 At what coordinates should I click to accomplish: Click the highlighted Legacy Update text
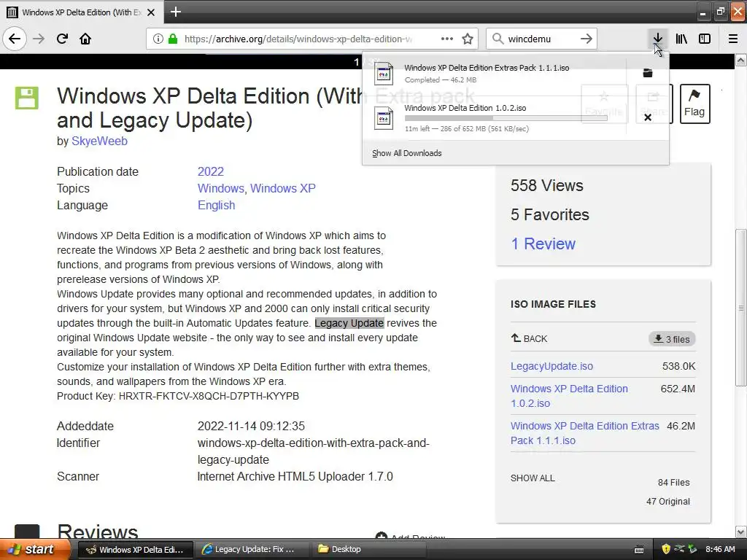tap(349, 323)
